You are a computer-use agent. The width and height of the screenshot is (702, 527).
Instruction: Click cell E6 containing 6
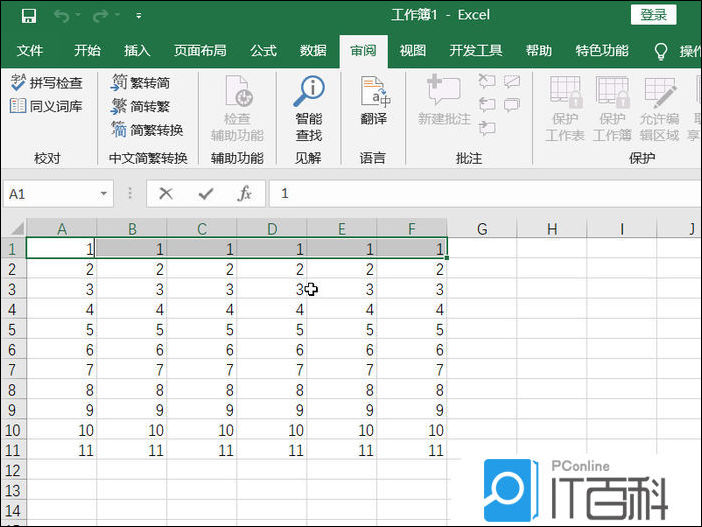[x=342, y=350]
